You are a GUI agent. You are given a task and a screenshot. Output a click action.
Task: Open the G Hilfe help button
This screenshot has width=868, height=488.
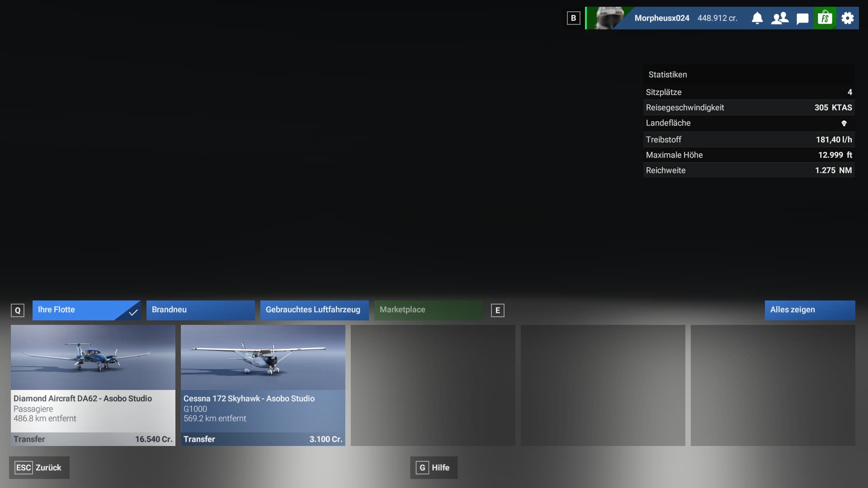434,468
